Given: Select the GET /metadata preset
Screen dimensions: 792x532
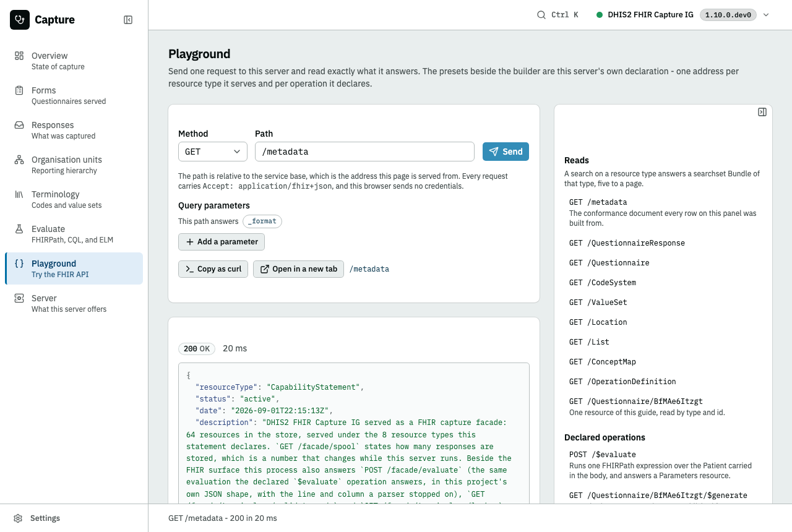Looking at the screenshot, I should click(663, 212).
